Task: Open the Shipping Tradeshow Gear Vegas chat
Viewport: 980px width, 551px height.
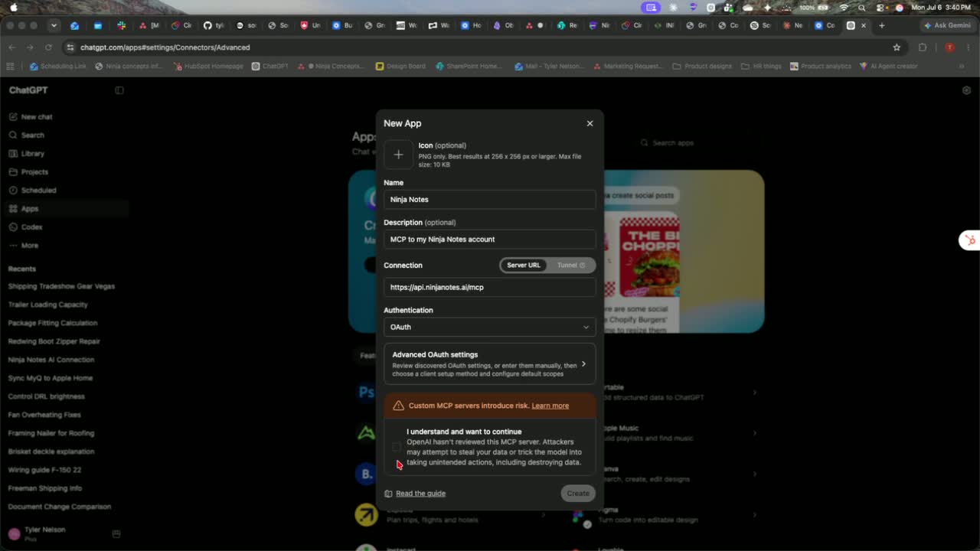Action: (61, 286)
